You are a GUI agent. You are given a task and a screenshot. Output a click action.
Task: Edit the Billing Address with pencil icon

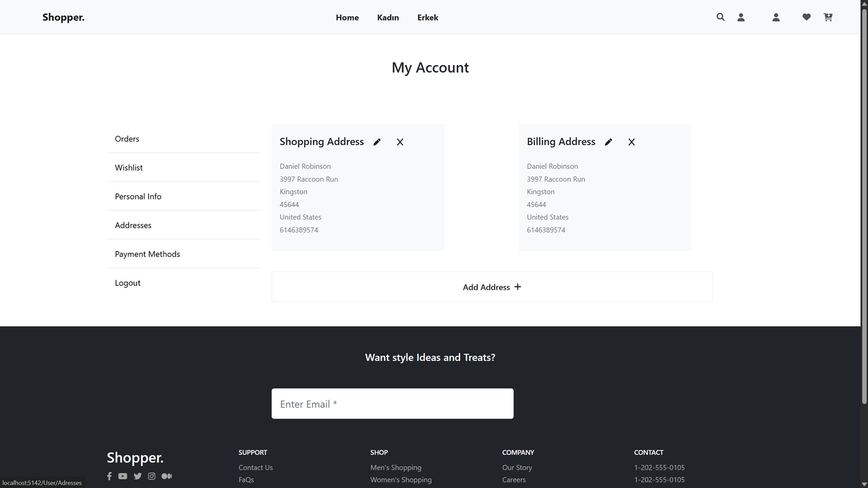pos(609,142)
